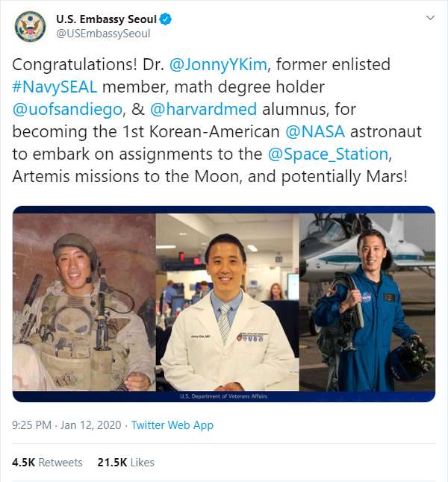This screenshot has height=482, width=448.
Task: Show the 21.5K Likes list
Action: pyautogui.click(x=125, y=463)
